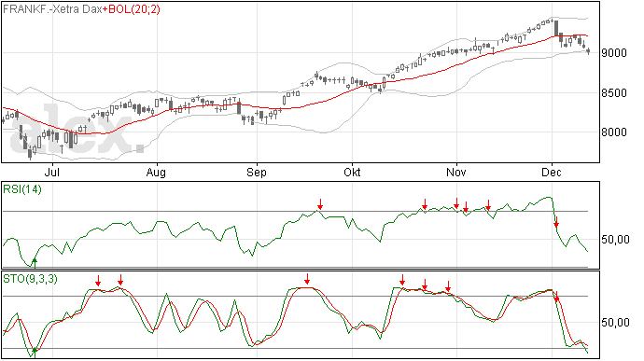This screenshot has height=361, width=644.
Task: Click the Aug month axis label
Action: pos(156,172)
